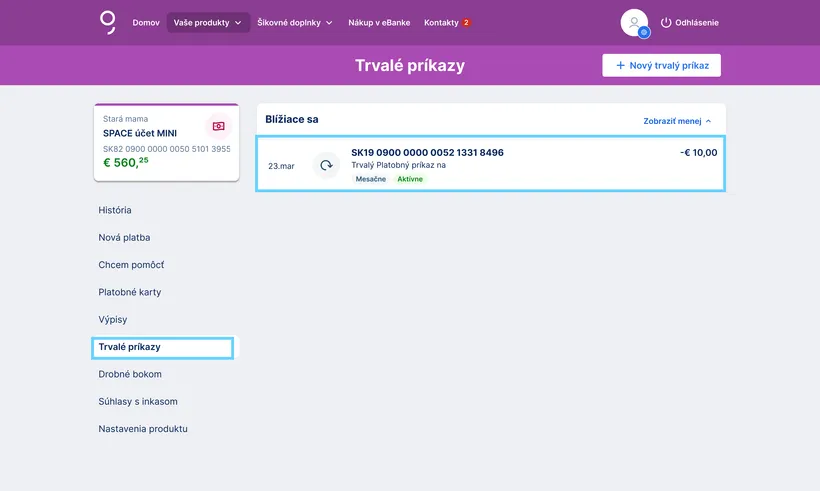Select Nová platba in the sidebar
This screenshot has height=491, width=820.
124,238
